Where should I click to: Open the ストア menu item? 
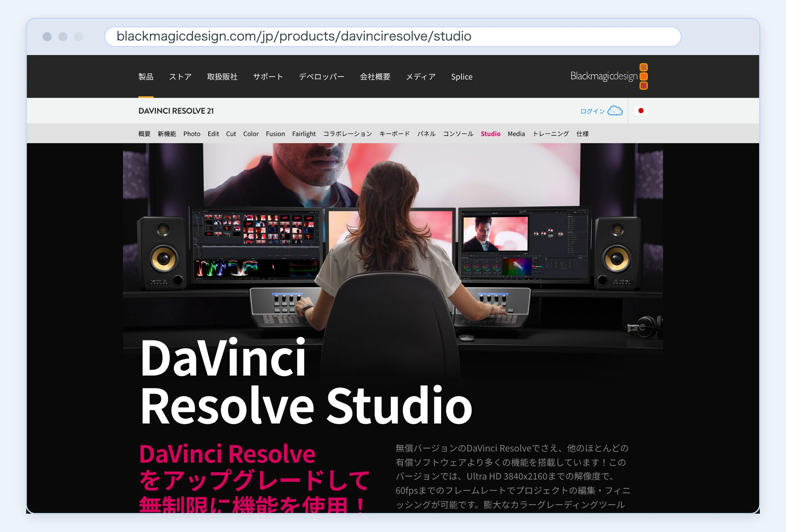(x=180, y=77)
